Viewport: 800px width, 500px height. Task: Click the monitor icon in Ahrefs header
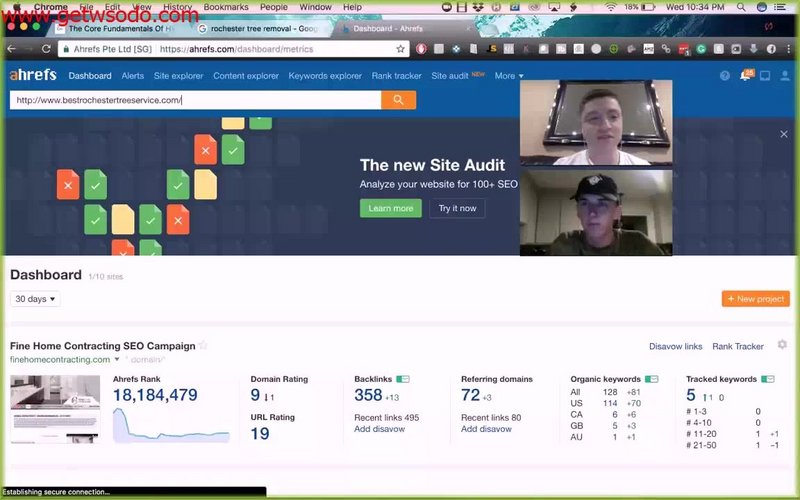765,76
